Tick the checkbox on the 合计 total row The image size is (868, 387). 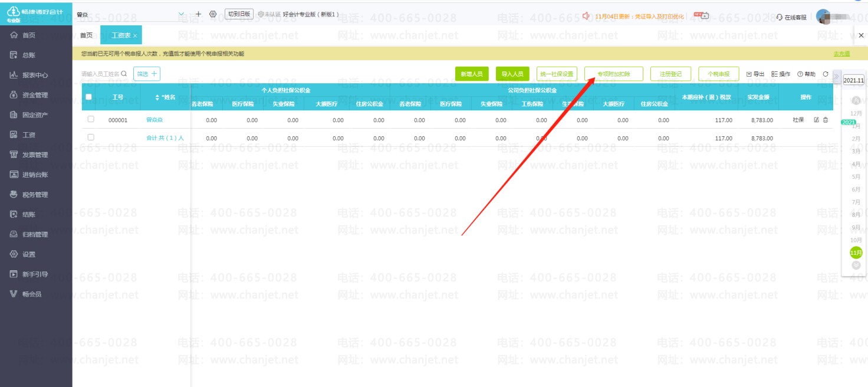pos(91,137)
